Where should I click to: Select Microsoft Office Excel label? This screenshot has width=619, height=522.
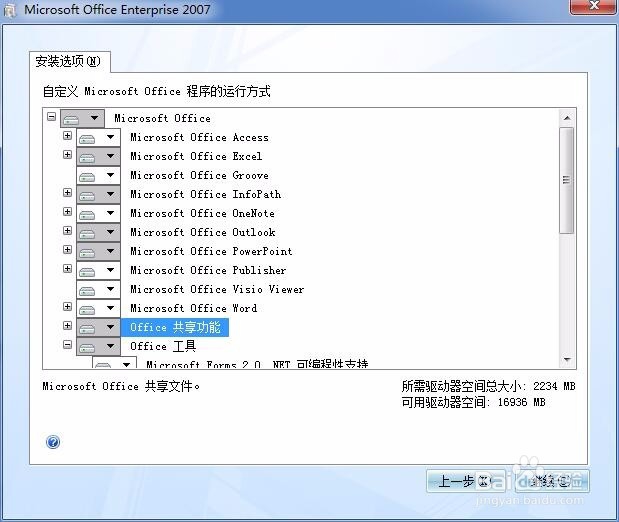click(x=196, y=156)
